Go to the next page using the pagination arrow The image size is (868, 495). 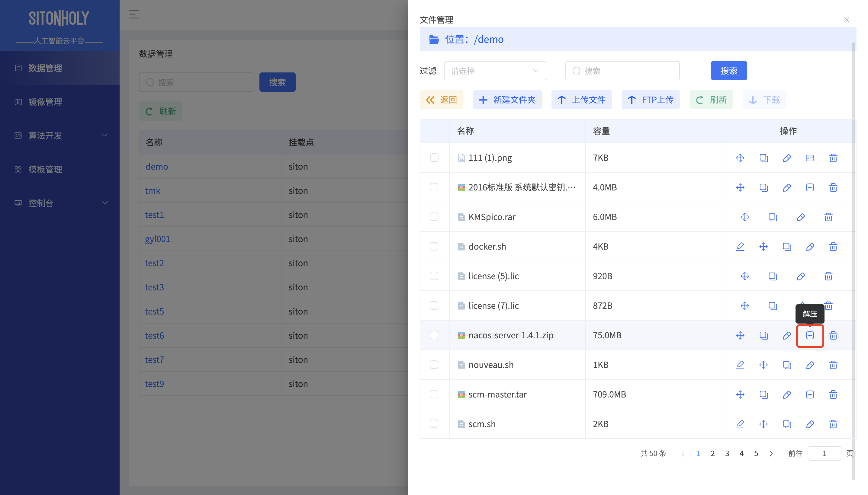click(771, 454)
